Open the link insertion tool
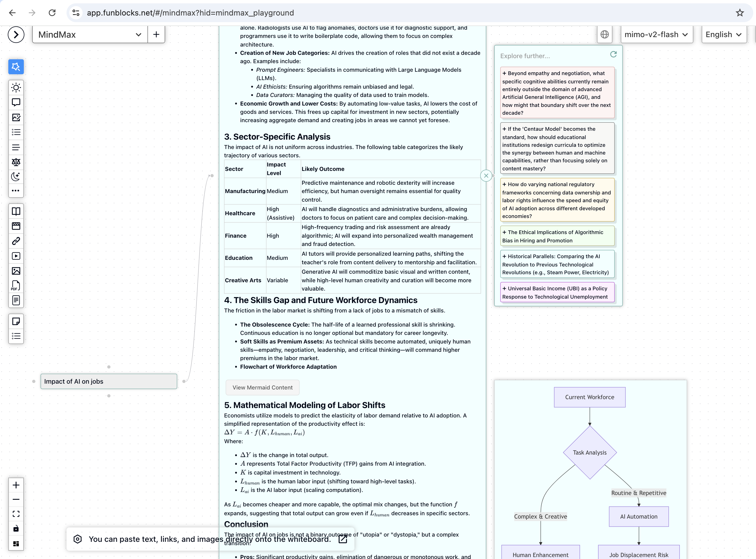Screen dimensions: 756x559 point(16,241)
